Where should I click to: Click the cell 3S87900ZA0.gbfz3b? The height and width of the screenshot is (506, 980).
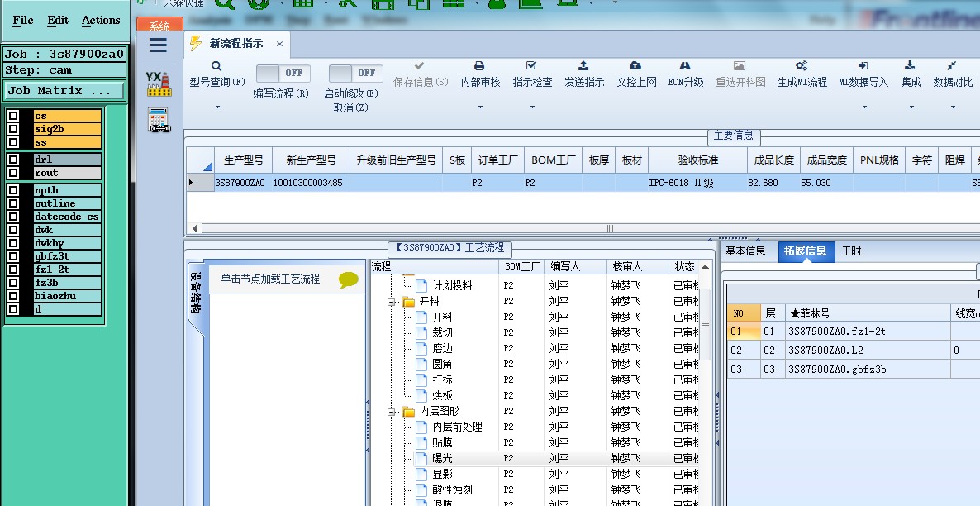868,369
